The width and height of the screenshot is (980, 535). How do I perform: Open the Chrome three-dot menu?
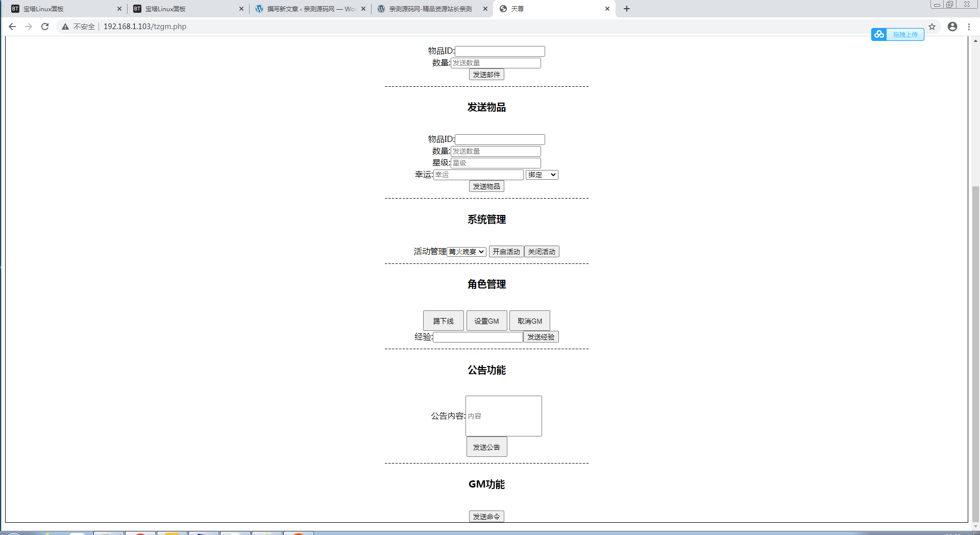click(x=969, y=27)
